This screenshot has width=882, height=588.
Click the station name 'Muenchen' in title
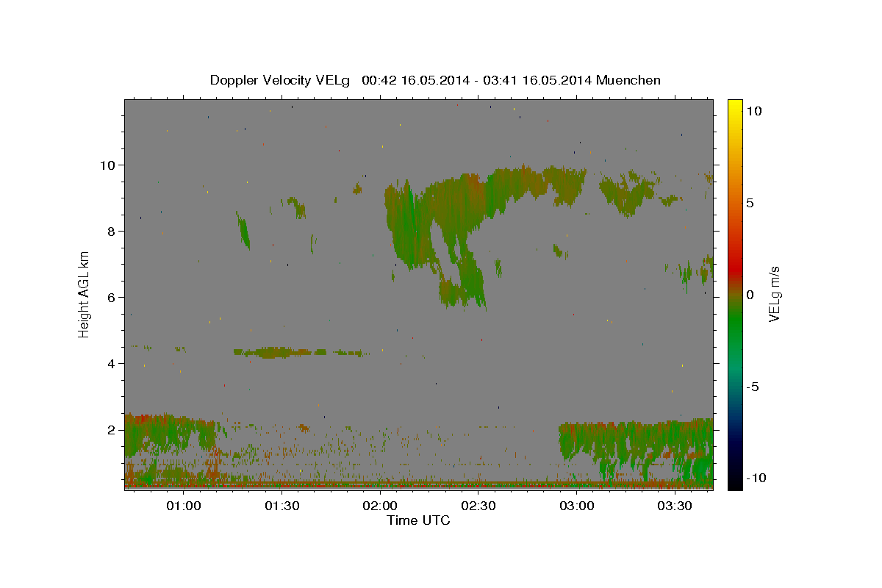(x=628, y=80)
